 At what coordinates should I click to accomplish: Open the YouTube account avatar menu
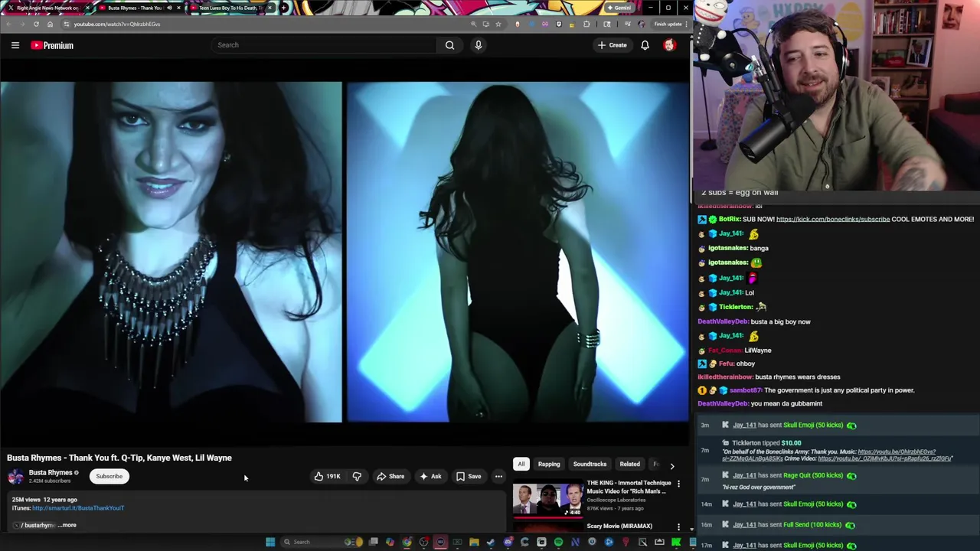click(669, 45)
